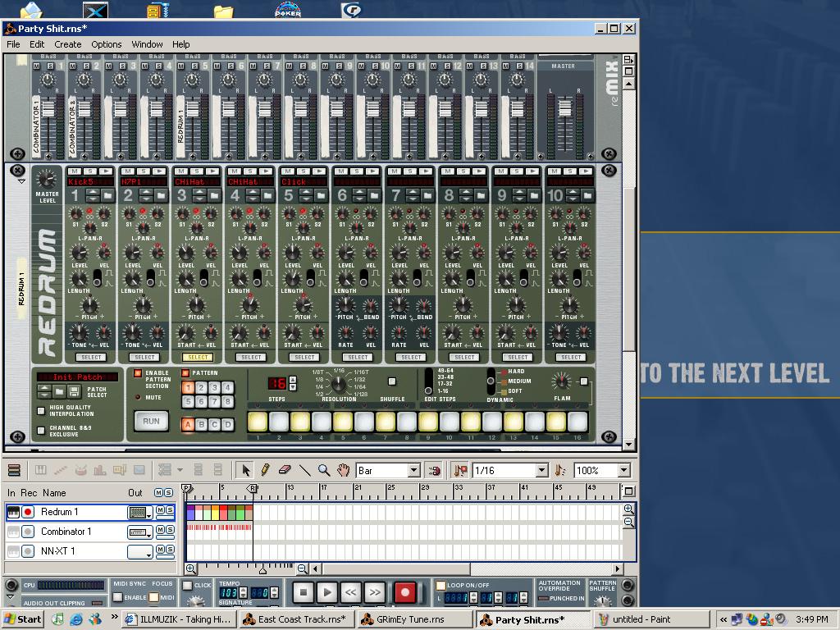Solo the NN-XT 1 track
840x630 pixels.
169,550
